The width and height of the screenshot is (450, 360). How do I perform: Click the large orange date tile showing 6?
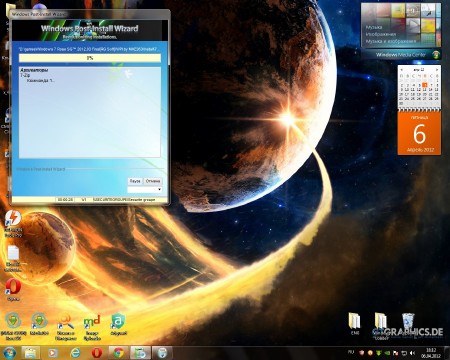[419, 133]
